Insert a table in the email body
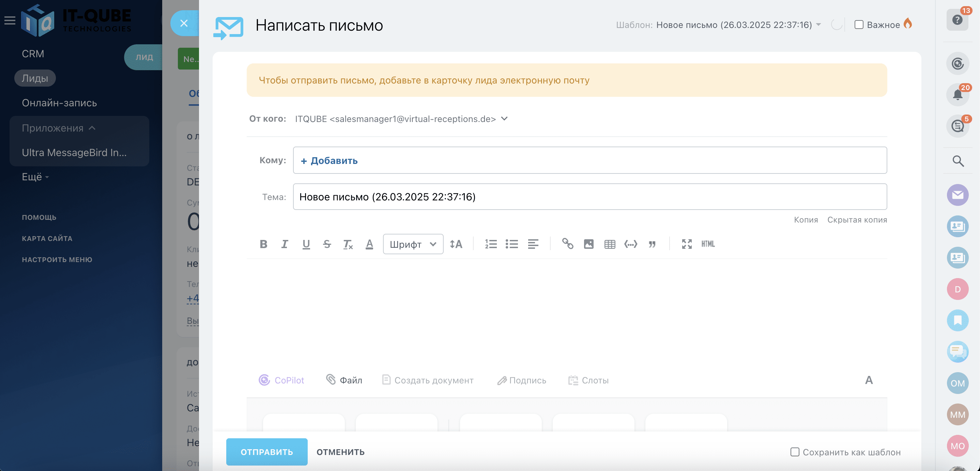 [610, 244]
